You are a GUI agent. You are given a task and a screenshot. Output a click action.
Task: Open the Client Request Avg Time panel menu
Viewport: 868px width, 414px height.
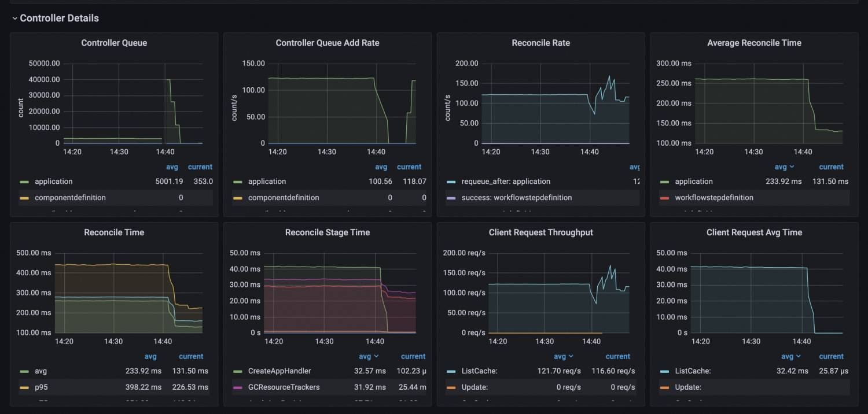pyautogui.click(x=754, y=232)
